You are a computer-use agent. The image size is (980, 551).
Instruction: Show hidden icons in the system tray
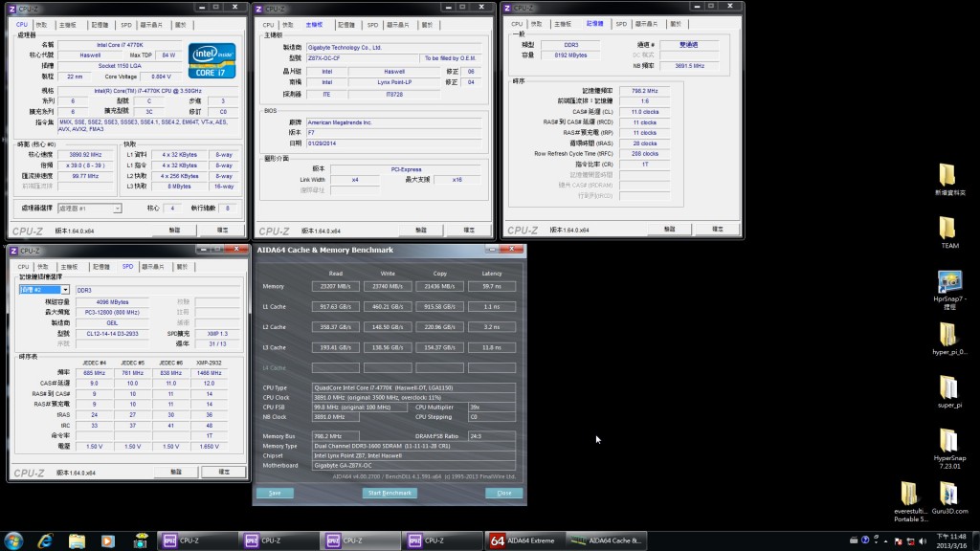click(x=885, y=541)
